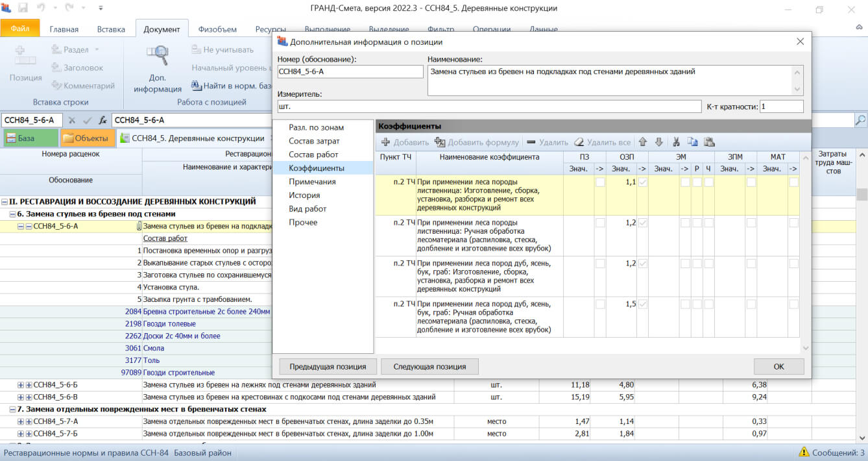
Task: Select Разл. по зонам in dialog list
Action: [x=317, y=127]
